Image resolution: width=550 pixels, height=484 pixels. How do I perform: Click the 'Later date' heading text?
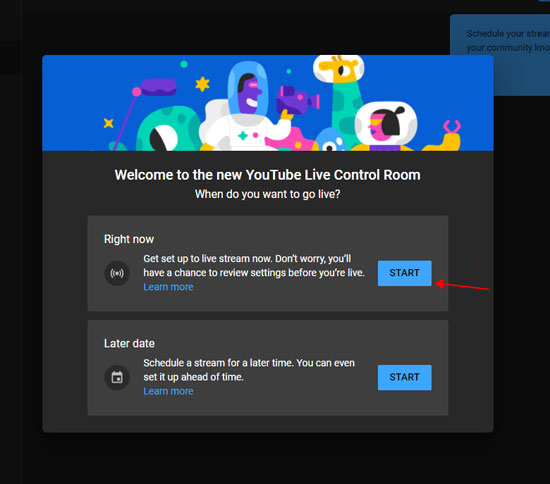[x=129, y=343]
